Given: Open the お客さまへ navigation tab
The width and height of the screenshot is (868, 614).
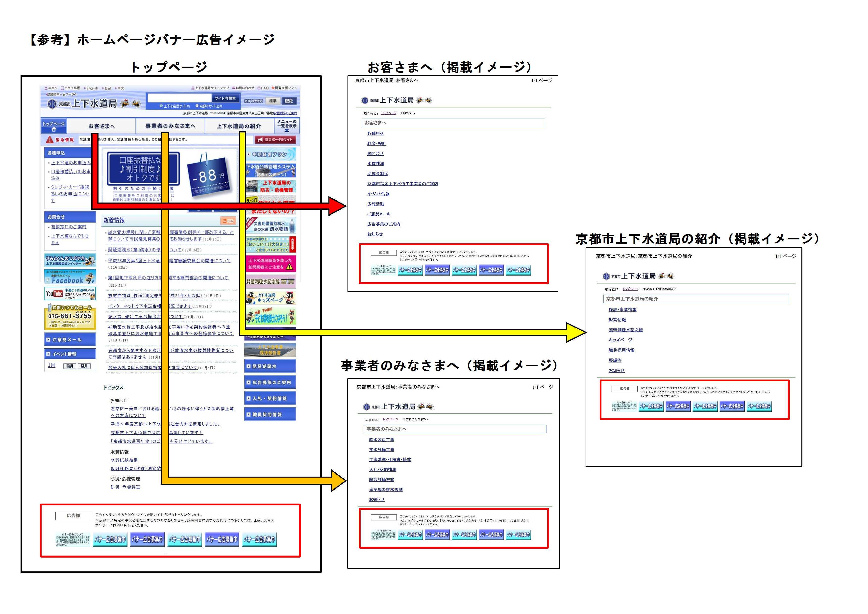Looking at the screenshot, I should 101,126.
